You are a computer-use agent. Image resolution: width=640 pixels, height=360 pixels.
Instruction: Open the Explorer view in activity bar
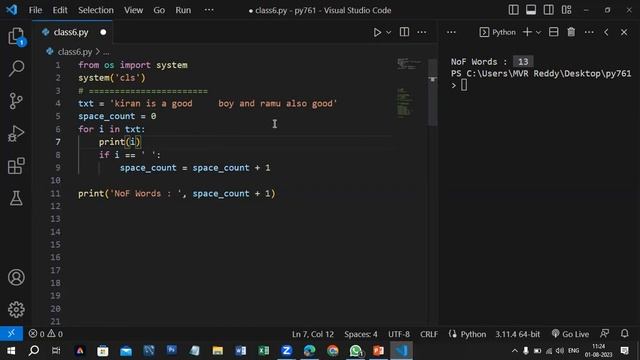coord(16,37)
